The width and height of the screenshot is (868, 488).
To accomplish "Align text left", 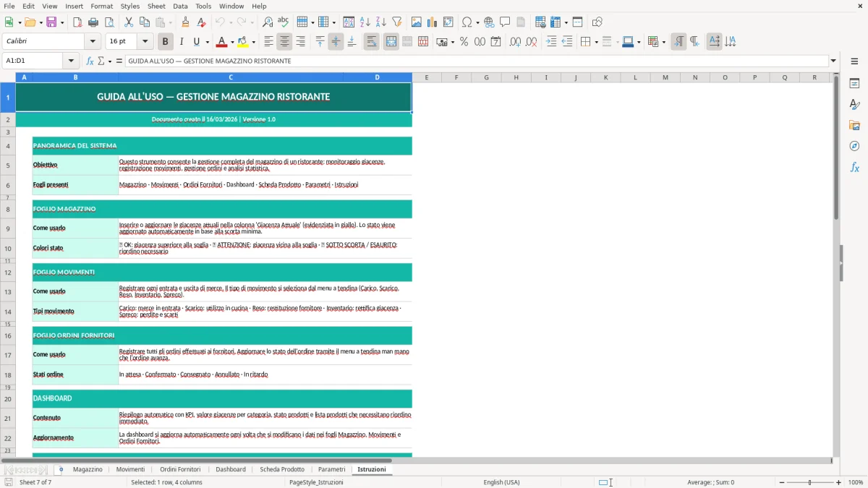I will [268, 42].
